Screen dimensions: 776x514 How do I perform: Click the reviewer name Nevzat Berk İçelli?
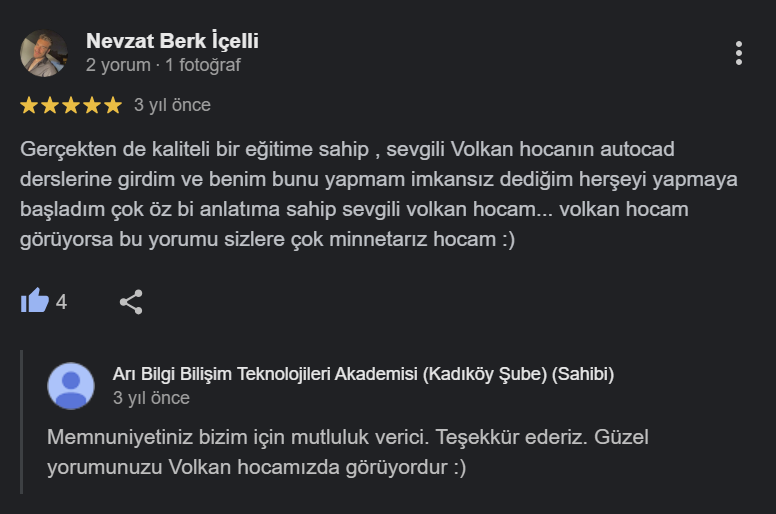172,41
